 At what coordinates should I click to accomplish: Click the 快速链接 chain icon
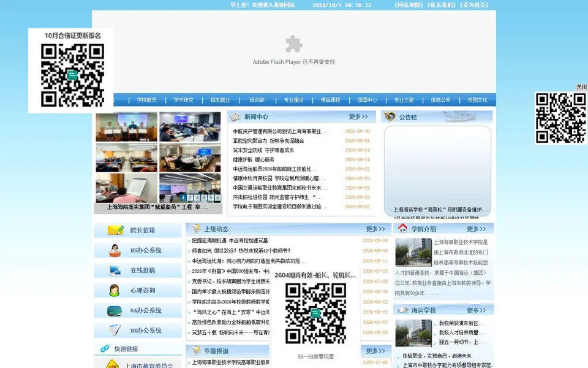coord(105,349)
